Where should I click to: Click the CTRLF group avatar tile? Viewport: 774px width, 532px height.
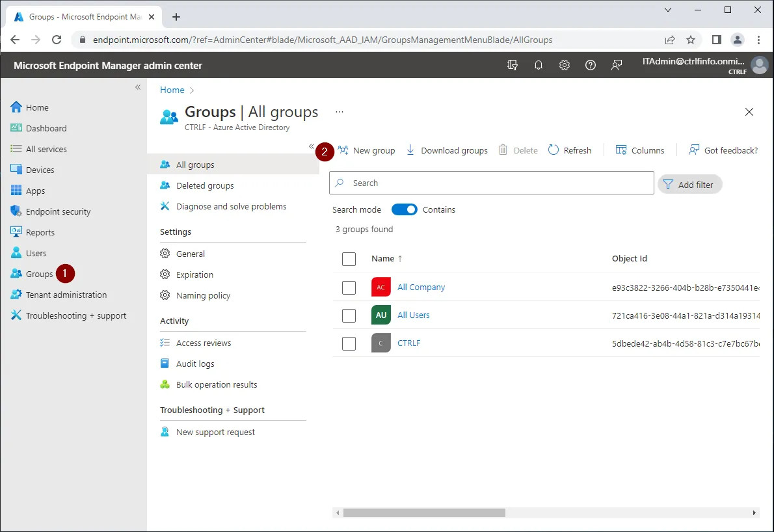(x=380, y=343)
